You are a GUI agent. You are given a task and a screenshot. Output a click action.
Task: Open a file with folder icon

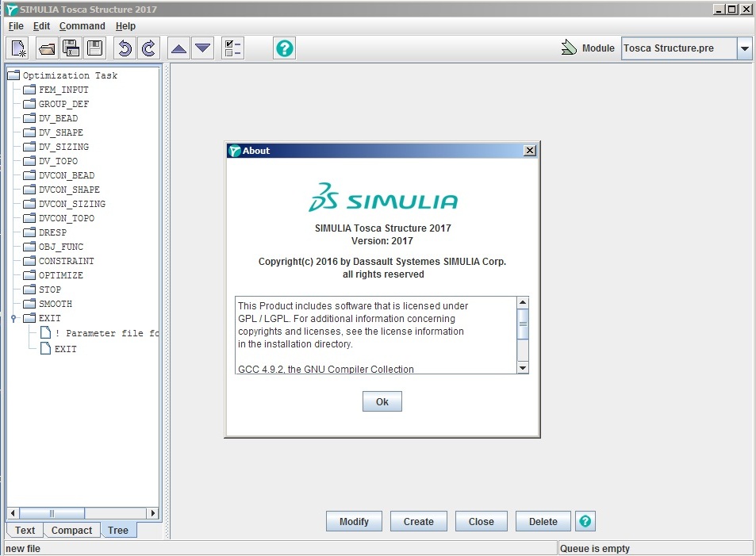click(47, 48)
